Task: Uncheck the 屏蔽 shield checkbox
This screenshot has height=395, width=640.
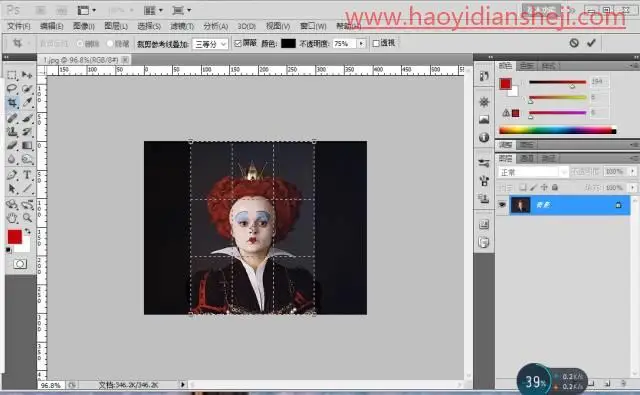Action: pyautogui.click(x=238, y=43)
